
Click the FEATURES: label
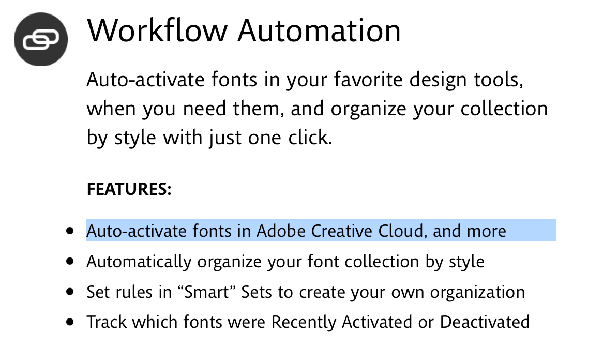(x=129, y=189)
